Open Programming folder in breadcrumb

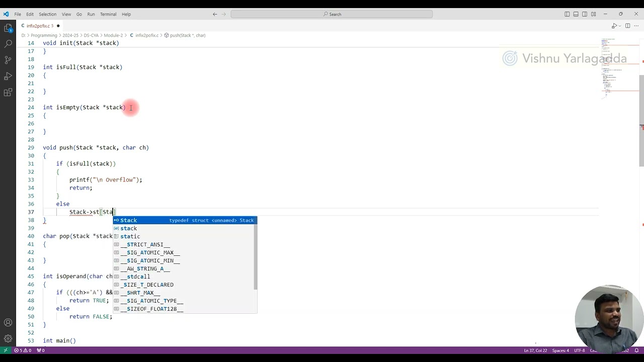coord(44,35)
